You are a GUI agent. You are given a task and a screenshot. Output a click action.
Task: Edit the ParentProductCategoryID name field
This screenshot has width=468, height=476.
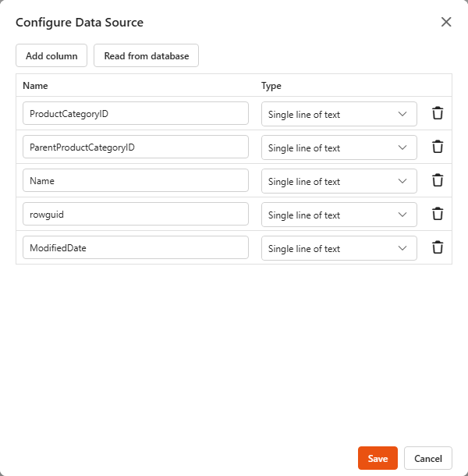tap(136, 147)
